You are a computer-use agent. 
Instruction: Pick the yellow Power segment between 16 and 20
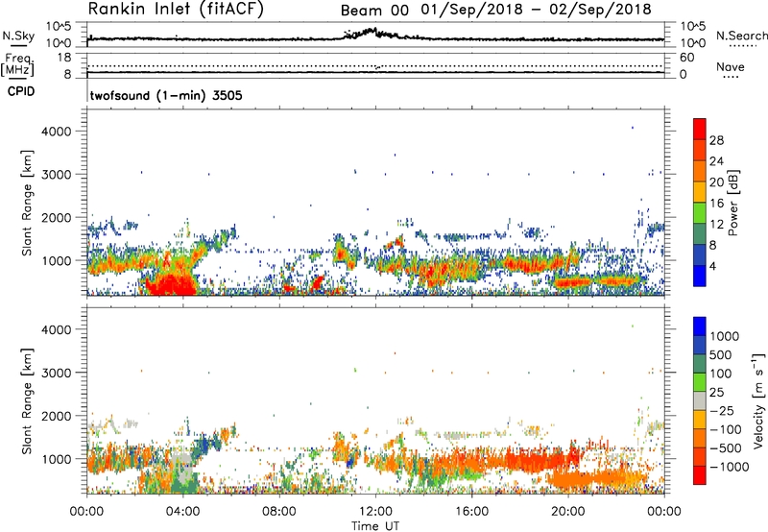[700, 192]
